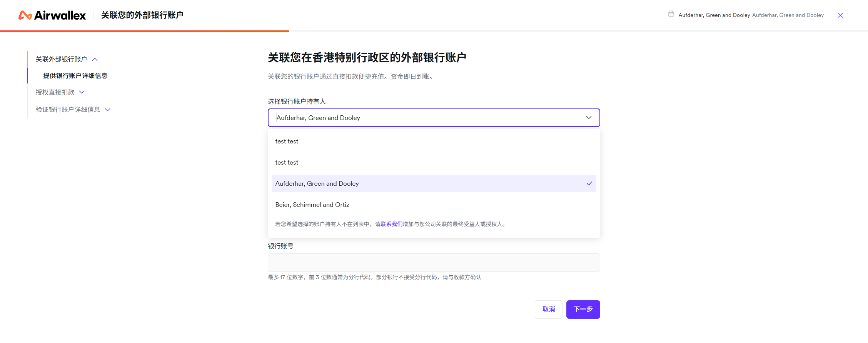Click the briefcase account icon in header

[x=671, y=14]
